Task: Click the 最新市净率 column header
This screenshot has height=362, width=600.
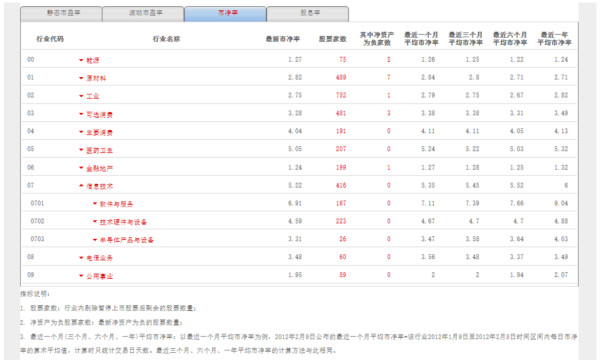Action: coord(283,39)
